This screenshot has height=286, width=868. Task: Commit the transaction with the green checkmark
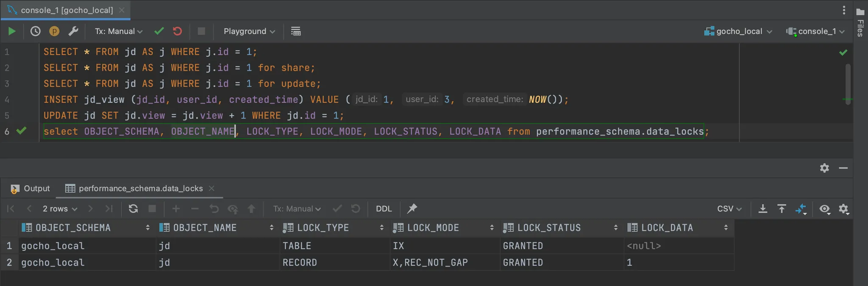point(159,31)
